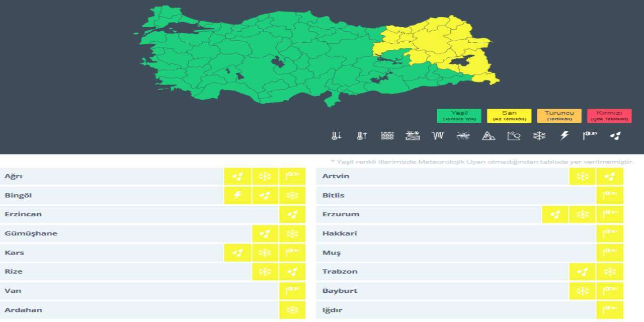Click the agricultural frost warning icon
Viewport: 644px width, 322px height.
click(x=413, y=135)
